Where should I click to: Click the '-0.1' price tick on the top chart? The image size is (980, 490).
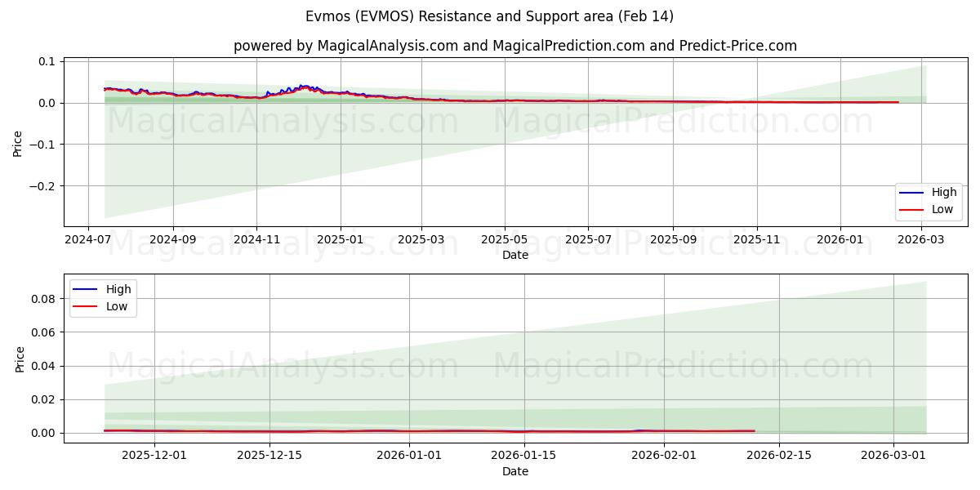pyautogui.click(x=42, y=145)
